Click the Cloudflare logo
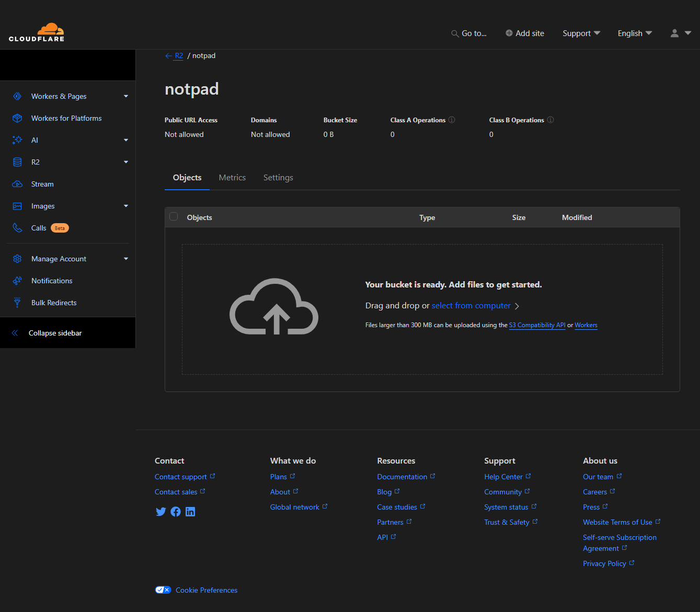 pyautogui.click(x=37, y=32)
